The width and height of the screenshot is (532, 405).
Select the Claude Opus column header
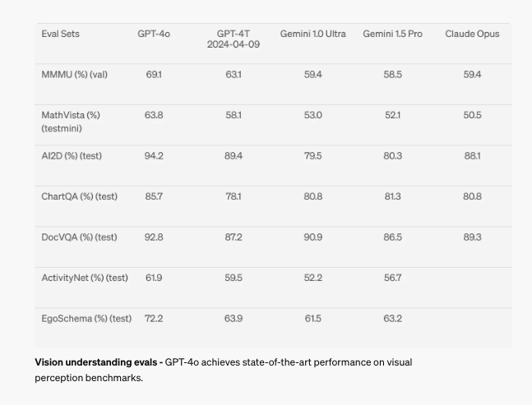(x=472, y=34)
